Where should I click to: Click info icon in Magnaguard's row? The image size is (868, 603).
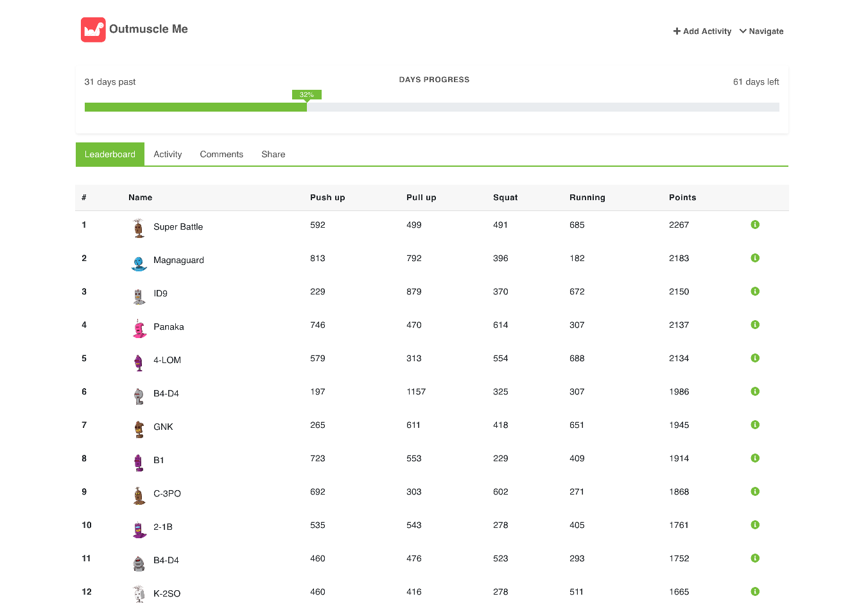[x=755, y=258]
